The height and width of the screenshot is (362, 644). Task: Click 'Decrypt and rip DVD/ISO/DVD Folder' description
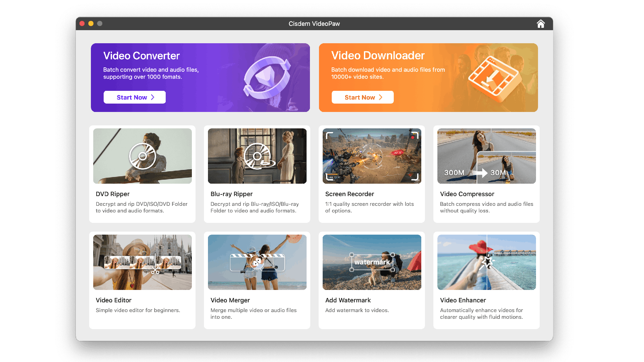[x=142, y=207]
